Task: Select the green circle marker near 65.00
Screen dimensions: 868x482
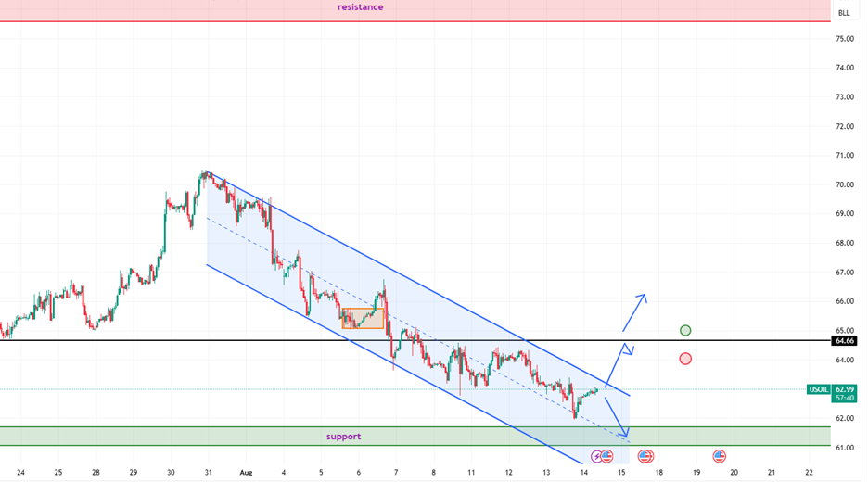Action: tap(685, 330)
